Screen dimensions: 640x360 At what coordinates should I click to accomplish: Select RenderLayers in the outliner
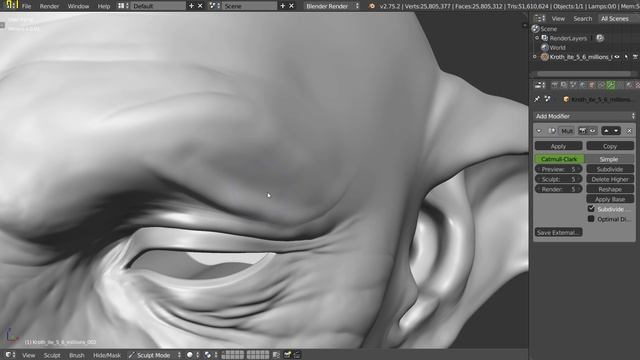(x=568, y=38)
